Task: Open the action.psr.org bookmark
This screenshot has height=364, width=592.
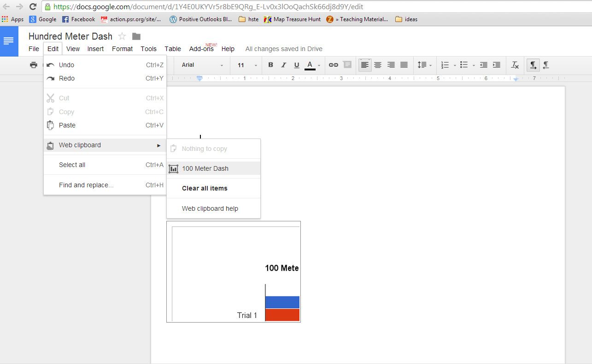Action: point(131,19)
